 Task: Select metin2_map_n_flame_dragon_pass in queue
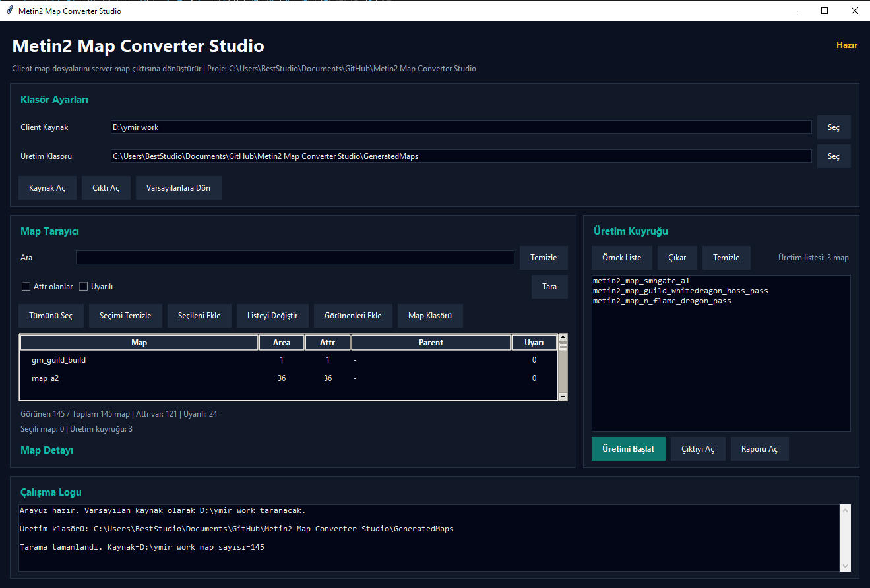662,301
